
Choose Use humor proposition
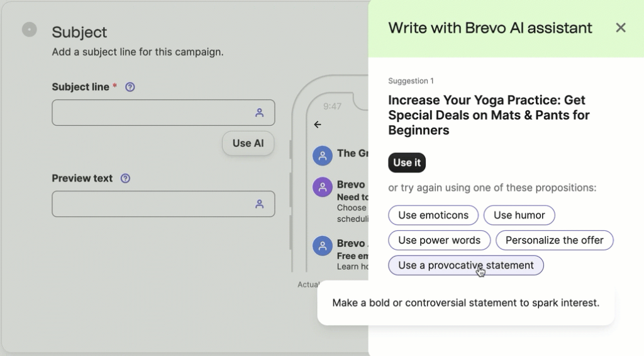pyautogui.click(x=519, y=215)
